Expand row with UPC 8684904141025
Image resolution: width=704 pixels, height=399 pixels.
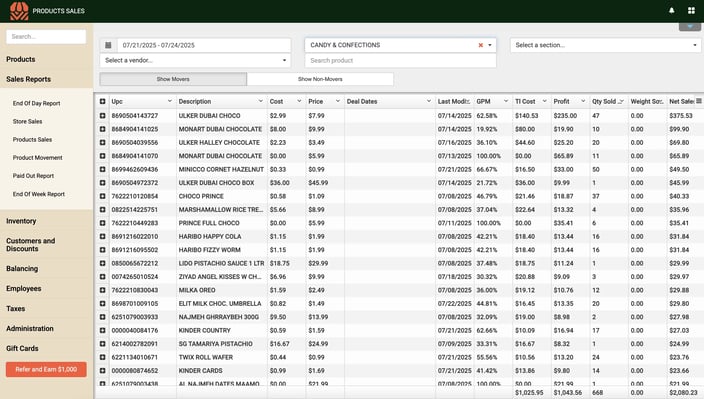(x=102, y=129)
